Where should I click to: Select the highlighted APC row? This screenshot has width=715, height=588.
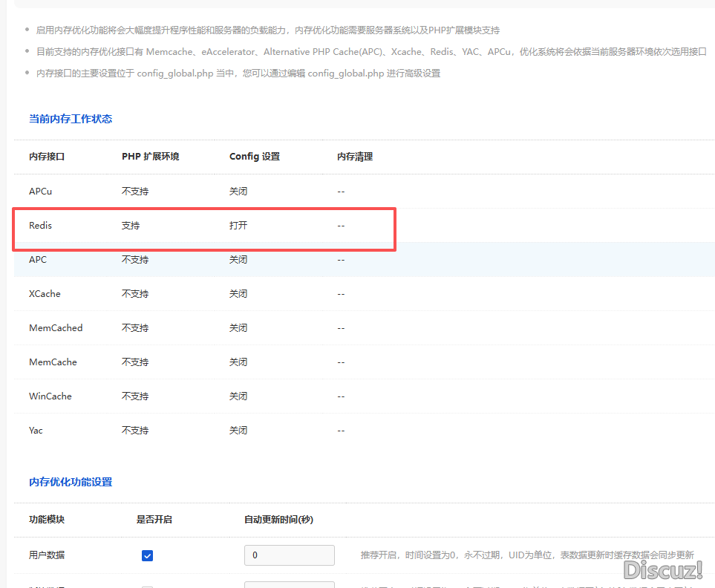38,260
